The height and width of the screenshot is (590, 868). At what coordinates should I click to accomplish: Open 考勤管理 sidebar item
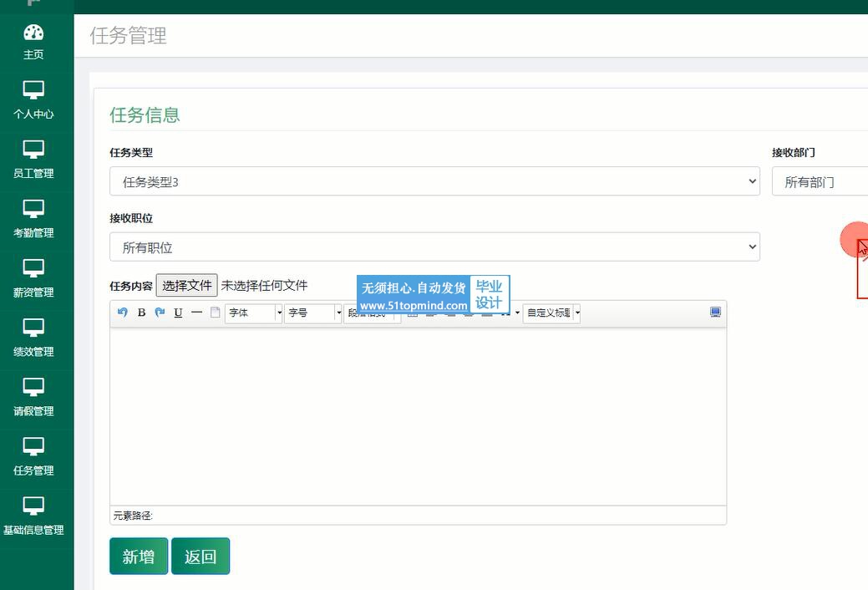click(33, 220)
